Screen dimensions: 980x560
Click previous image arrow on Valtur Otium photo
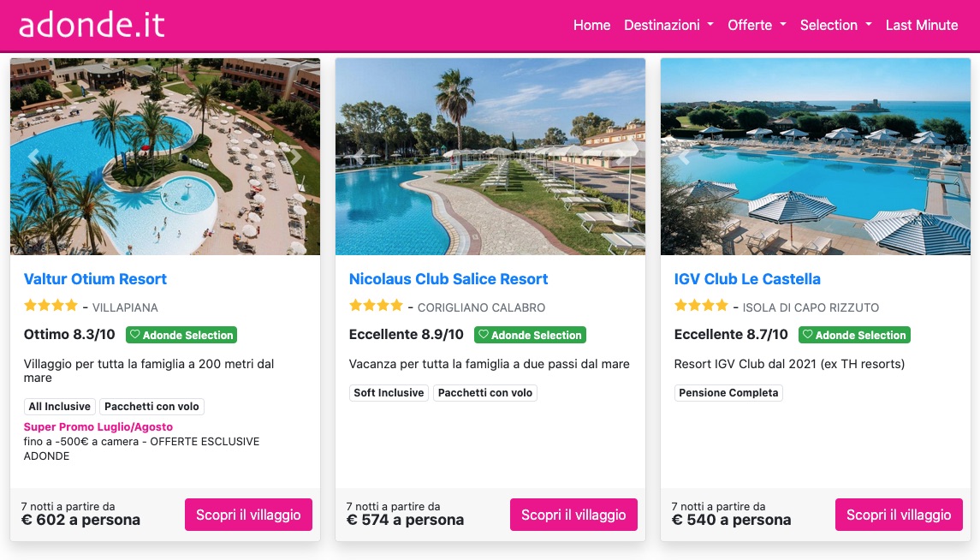click(x=34, y=157)
